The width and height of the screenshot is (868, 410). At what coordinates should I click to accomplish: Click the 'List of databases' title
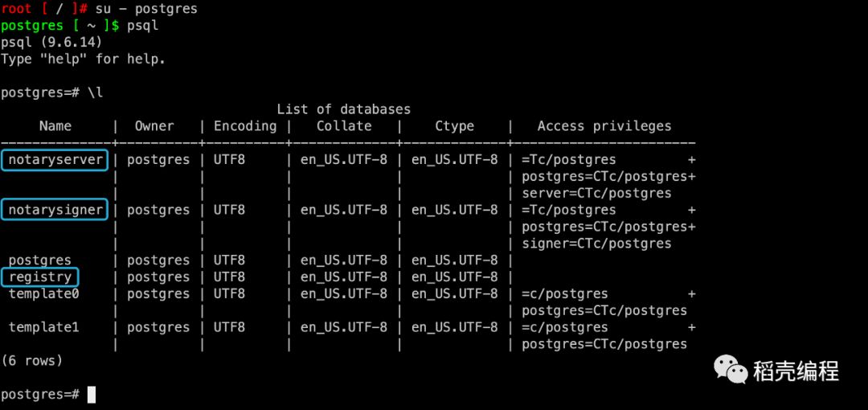344,109
